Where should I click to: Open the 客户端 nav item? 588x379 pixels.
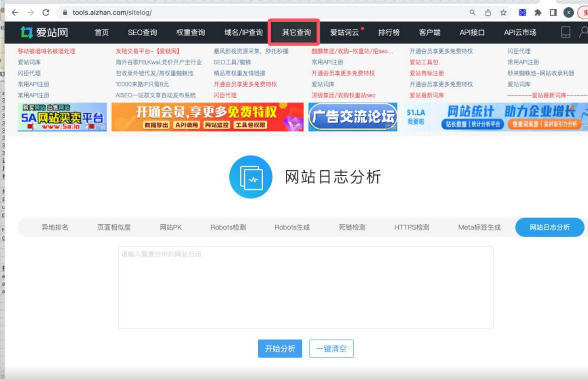[x=430, y=33]
